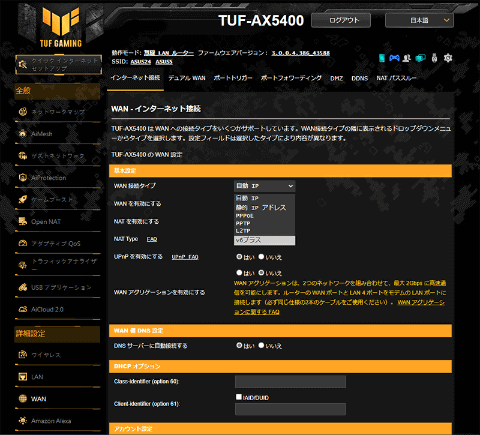Screen dimensions: 480x435
Task: Choose 静的 IP アドレス in the list
Action: 264,207
